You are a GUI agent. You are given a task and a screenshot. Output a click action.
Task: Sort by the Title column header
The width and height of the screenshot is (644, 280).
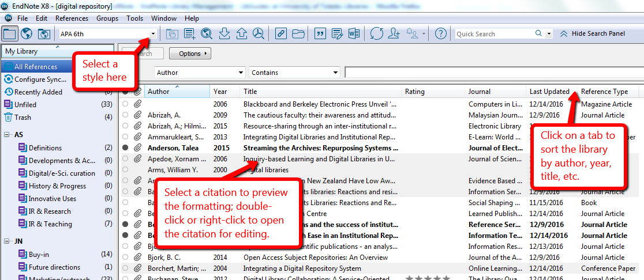[x=321, y=92]
